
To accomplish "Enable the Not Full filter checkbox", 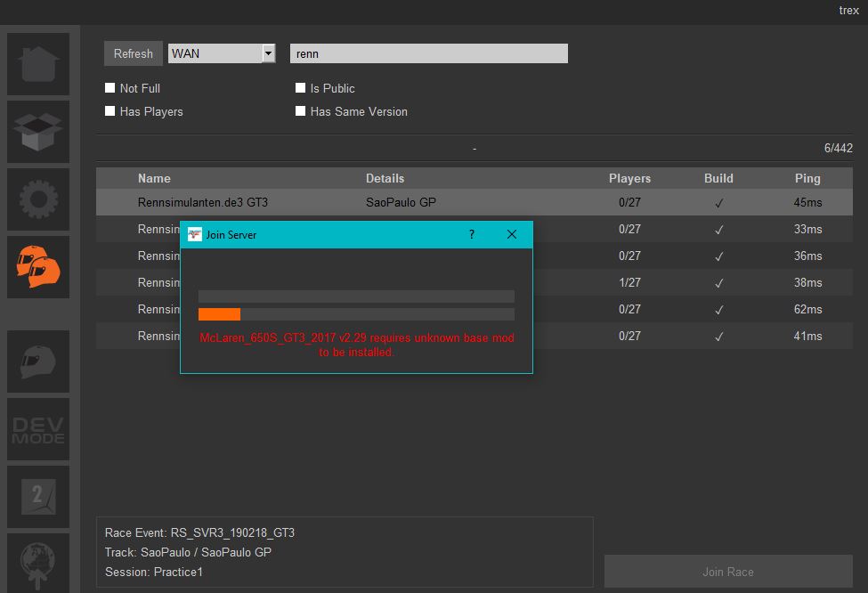I will [x=110, y=88].
